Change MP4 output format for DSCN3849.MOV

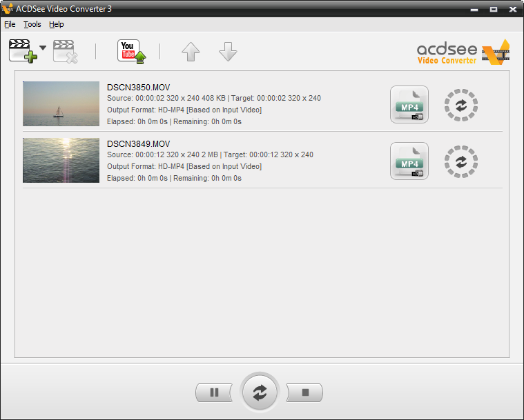[409, 161]
